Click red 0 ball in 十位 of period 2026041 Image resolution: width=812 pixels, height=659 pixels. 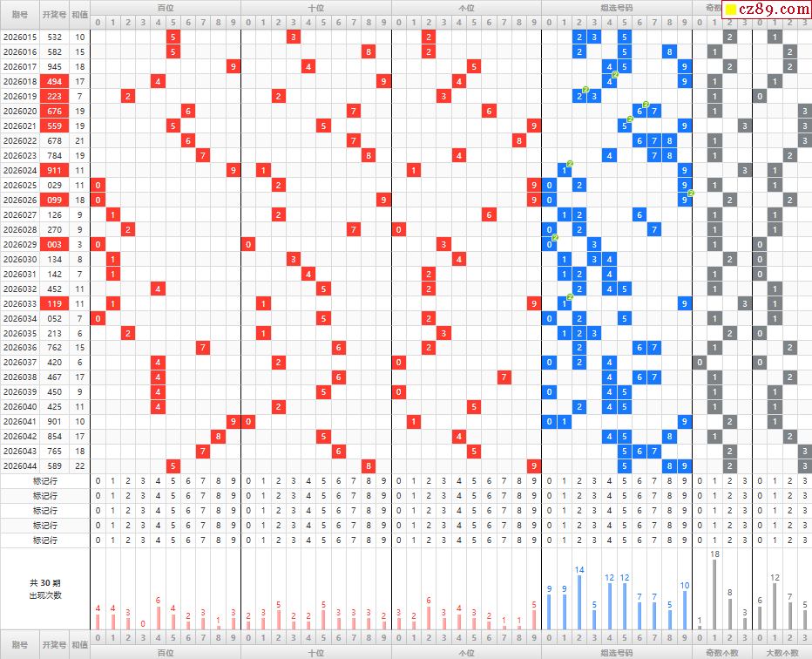[248, 422]
